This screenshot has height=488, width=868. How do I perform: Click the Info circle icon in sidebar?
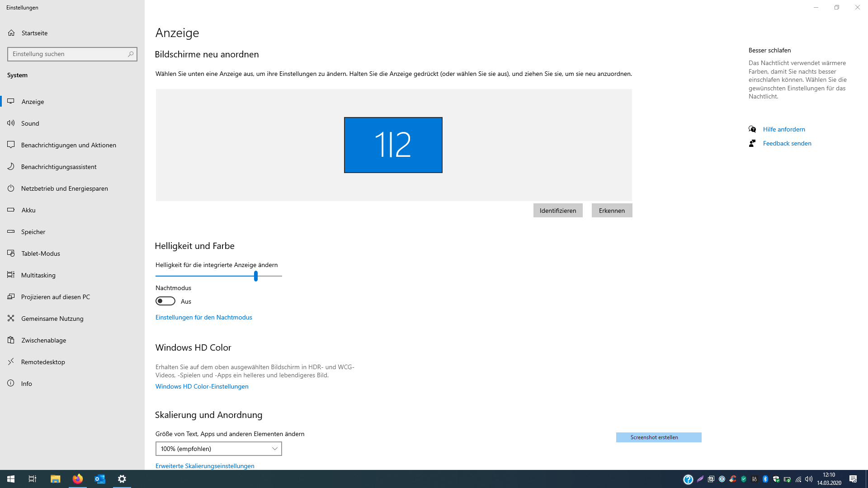(11, 383)
